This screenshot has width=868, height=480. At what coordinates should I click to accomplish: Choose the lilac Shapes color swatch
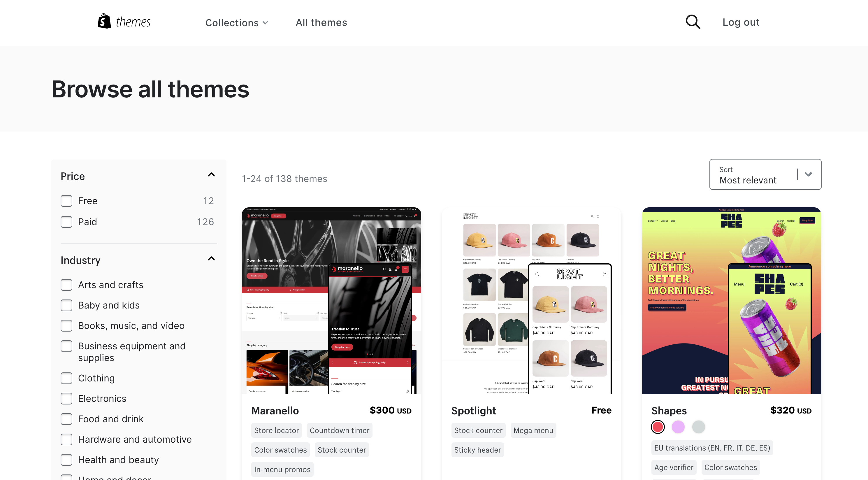click(678, 427)
